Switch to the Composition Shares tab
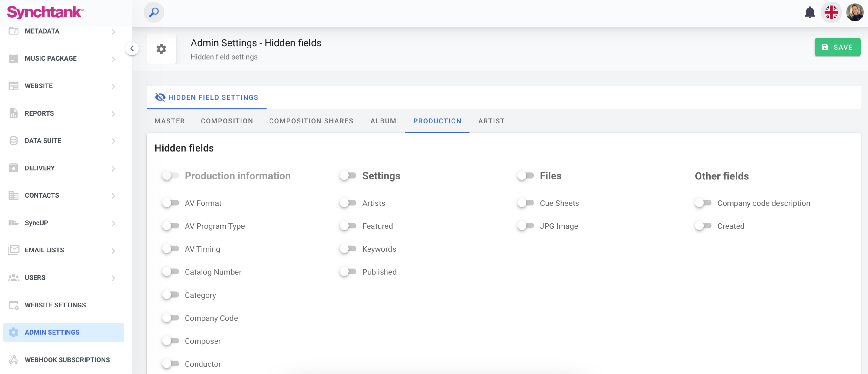 [x=311, y=121]
